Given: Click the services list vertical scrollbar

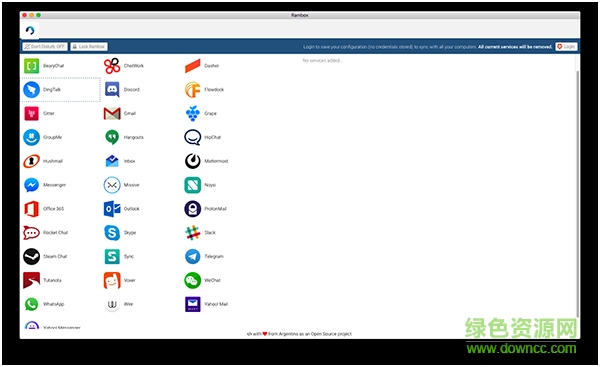Looking at the screenshot, I should [x=578, y=193].
